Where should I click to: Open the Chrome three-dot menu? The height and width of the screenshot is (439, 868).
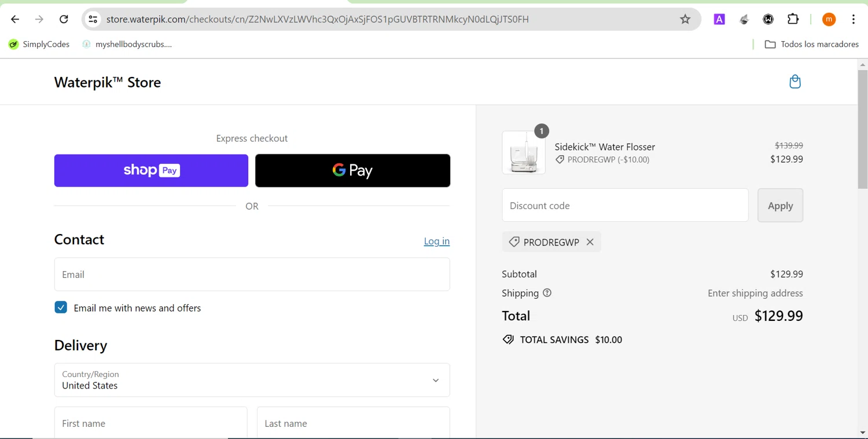[854, 19]
